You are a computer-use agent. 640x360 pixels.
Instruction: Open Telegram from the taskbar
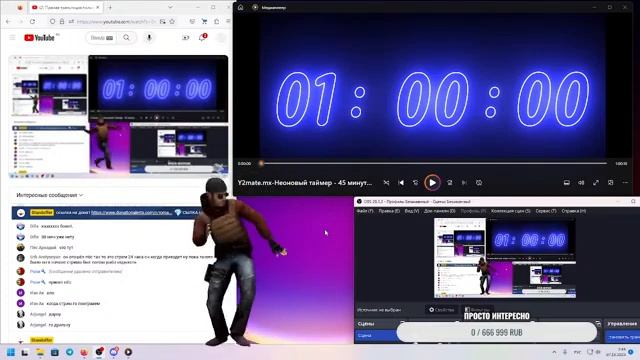(x=70, y=352)
